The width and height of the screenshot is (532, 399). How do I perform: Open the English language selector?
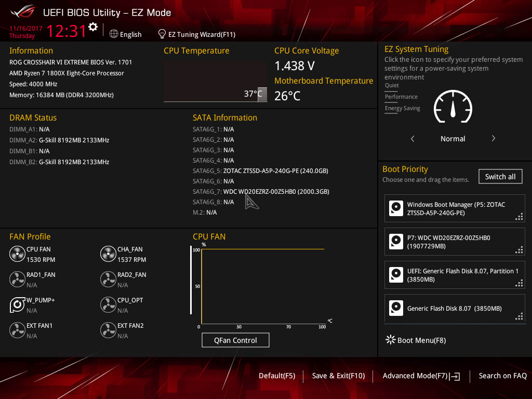coord(130,34)
